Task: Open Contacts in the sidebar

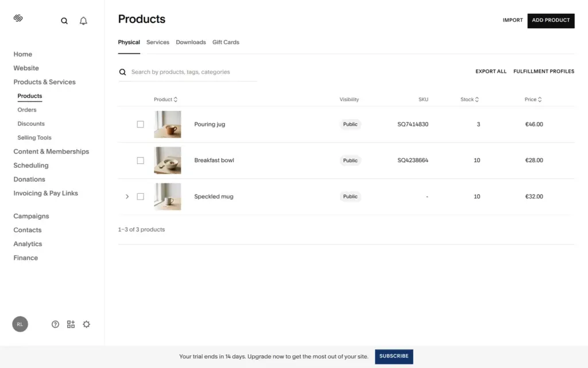Action: (x=28, y=230)
